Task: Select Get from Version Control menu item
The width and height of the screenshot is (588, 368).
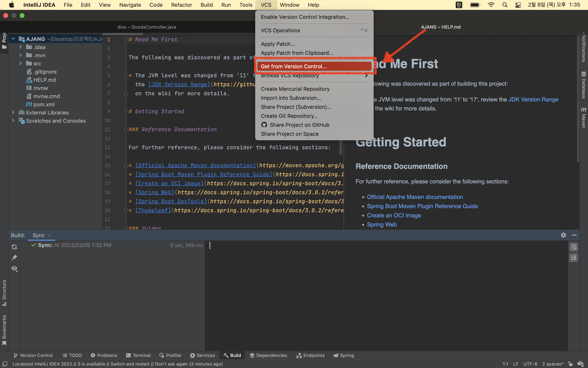Action: pos(314,66)
